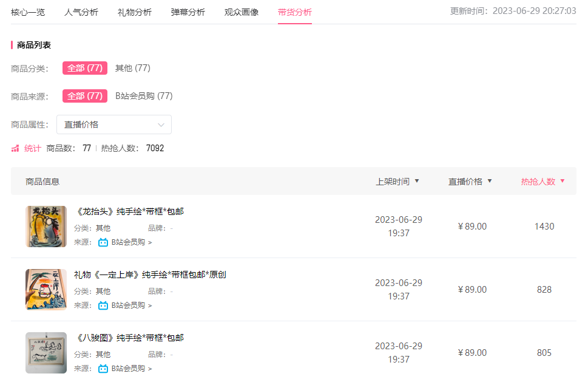Screen dimensions: 588x382
Task: Click the pink 统计 chart icon
Action: [x=15, y=149]
